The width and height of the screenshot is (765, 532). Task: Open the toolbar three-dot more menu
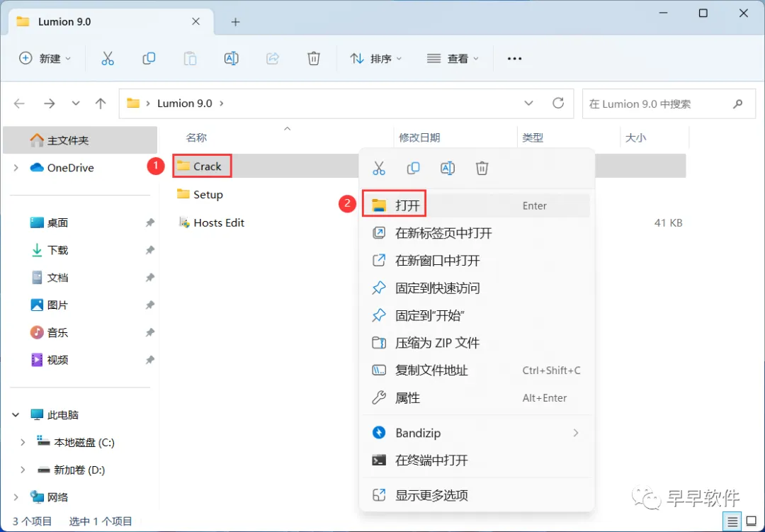pos(514,59)
